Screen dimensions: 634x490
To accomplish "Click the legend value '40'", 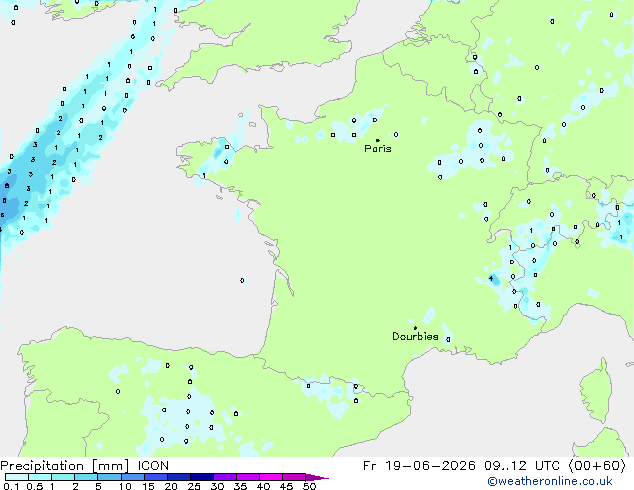I will tap(263, 486).
